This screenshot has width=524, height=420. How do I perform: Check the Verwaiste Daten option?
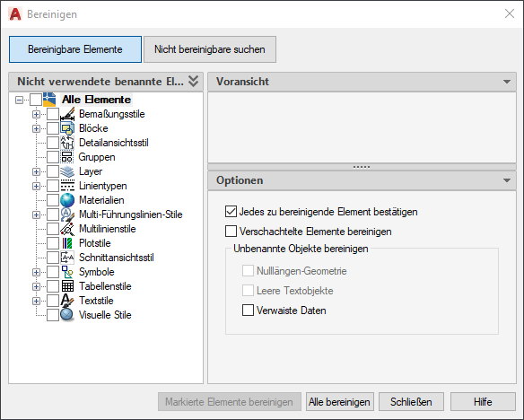pyautogui.click(x=248, y=311)
